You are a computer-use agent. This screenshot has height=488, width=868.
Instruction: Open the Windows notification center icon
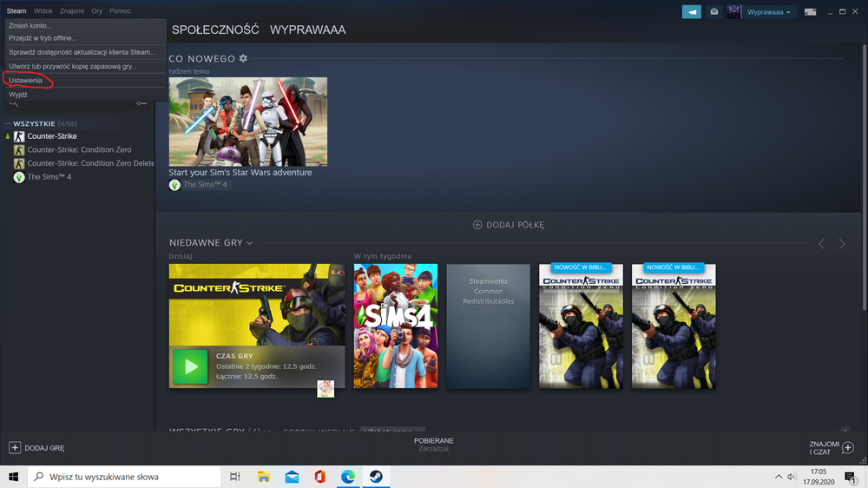click(851, 477)
